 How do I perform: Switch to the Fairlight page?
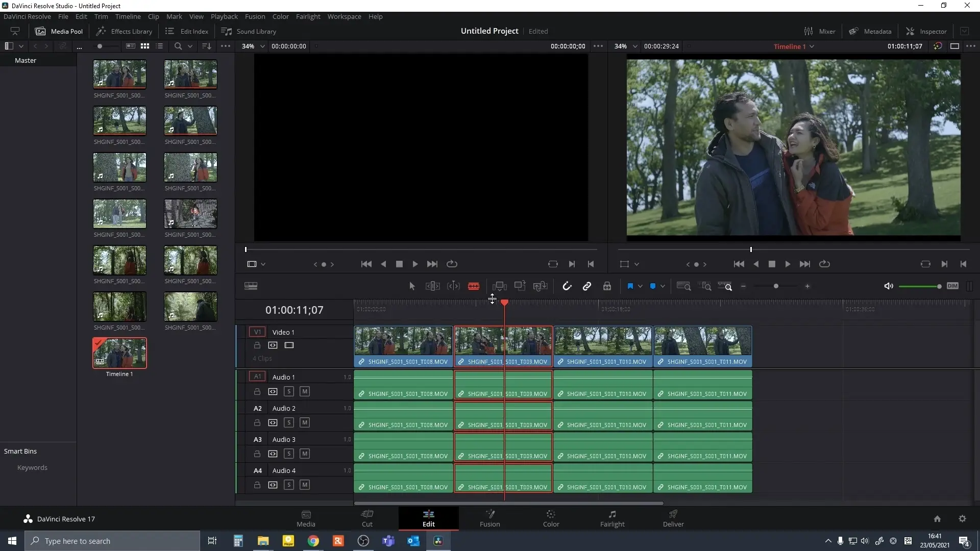pyautogui.click(x=612, y=518)
